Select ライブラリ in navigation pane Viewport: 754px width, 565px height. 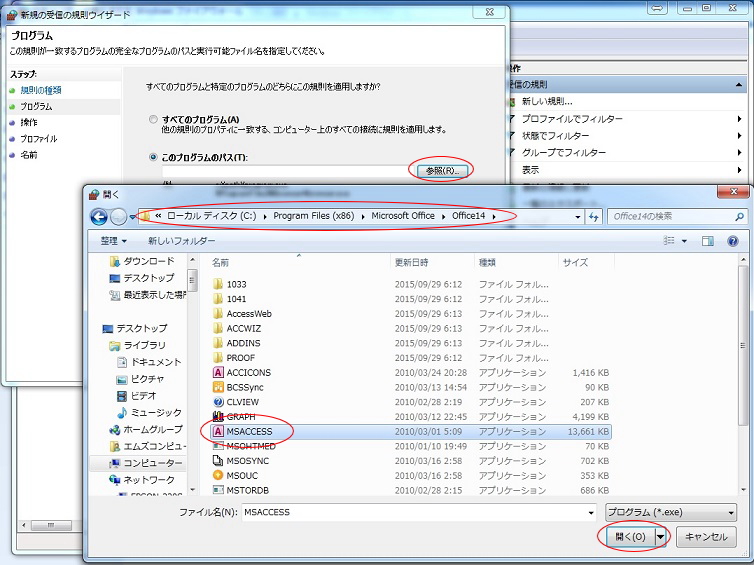(x=144, y=345)
